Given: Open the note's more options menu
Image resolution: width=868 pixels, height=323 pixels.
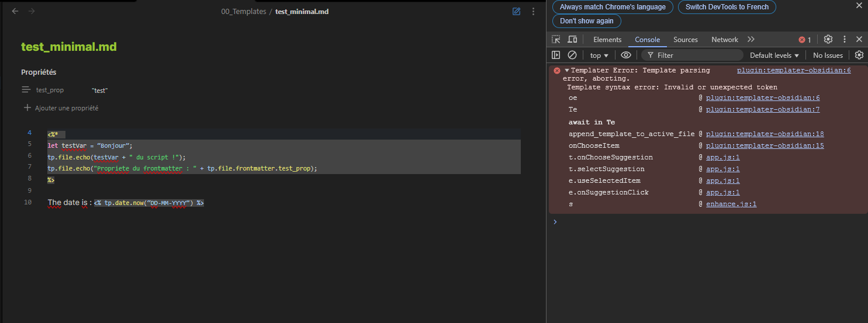Looking at the screenshot, I should click(533, 11).
